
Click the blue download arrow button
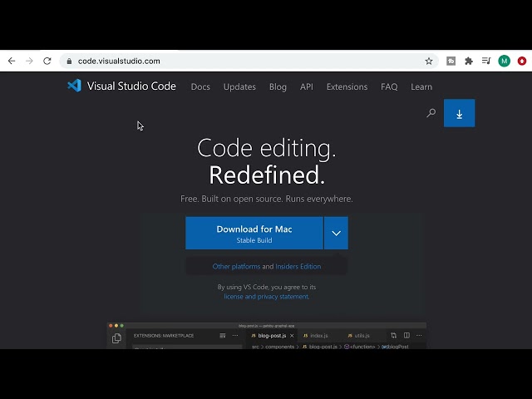click(459, 113)
